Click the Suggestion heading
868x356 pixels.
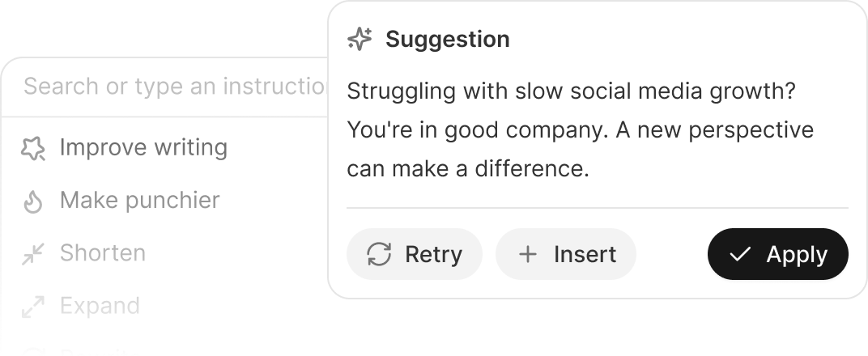(x=447, y=40)
